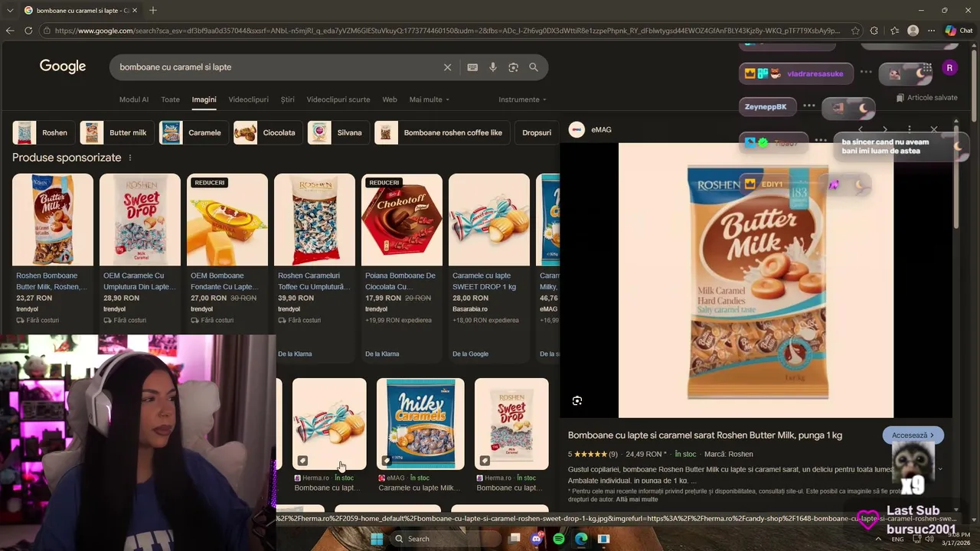The image size is (980, 551).
Task: Open options dots next to Produse sponsorizate
Action: [x=129, y=158]
